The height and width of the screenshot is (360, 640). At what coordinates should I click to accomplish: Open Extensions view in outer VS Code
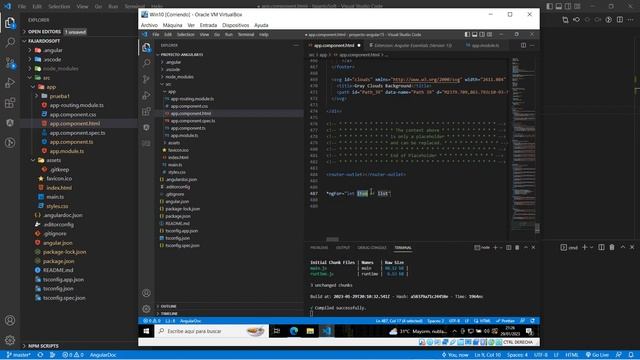click(x=10, y=102)
